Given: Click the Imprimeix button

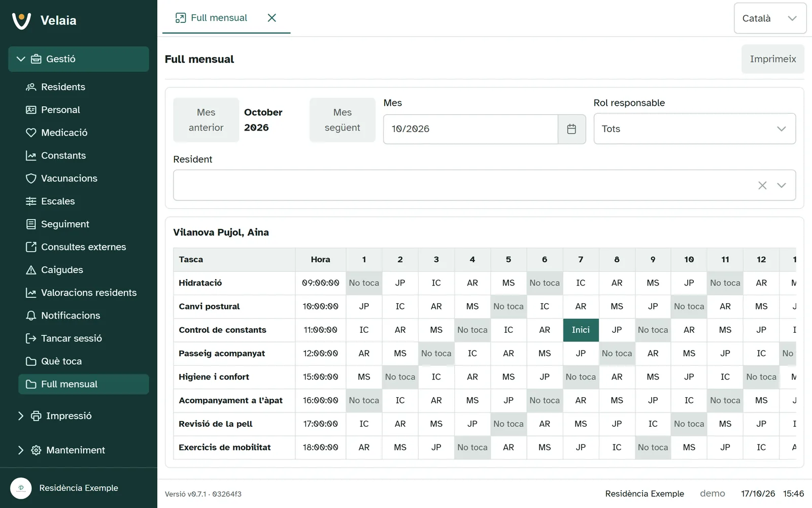Looking at the screenshot, I should point(772,59).
